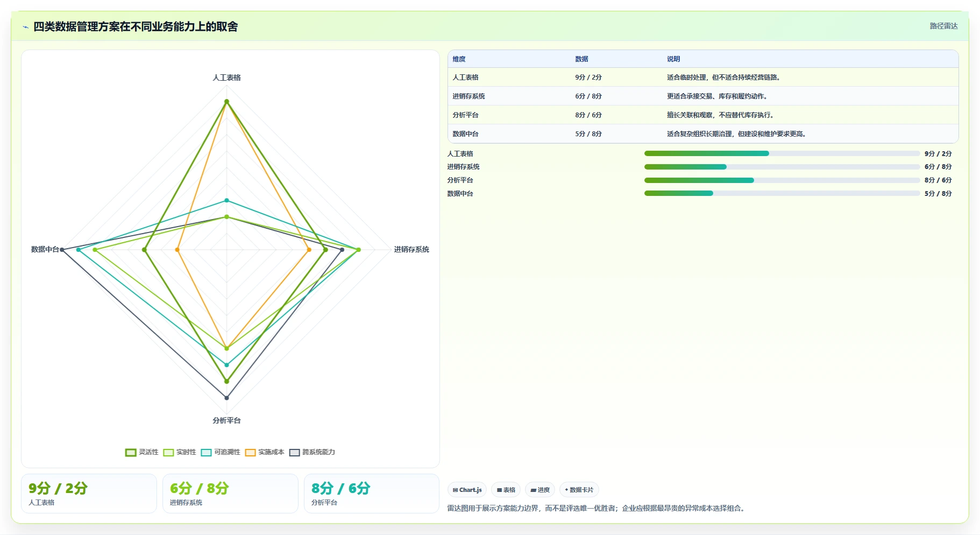Click the footnote text about 雷达图

pyautogui.click(x=596, y=508)
